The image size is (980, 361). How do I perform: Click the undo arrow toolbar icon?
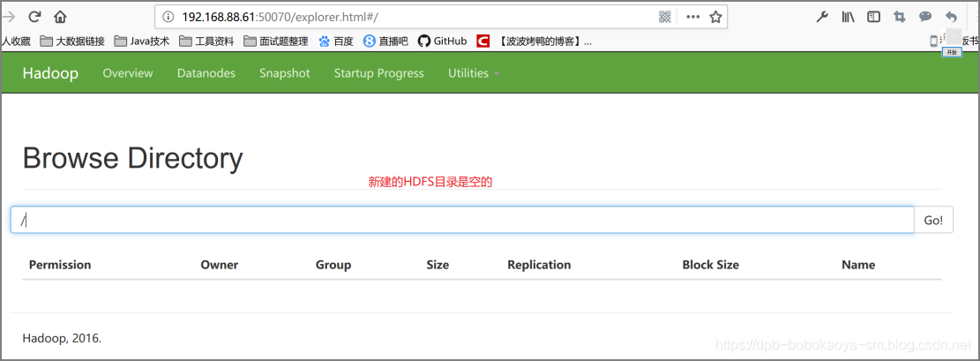951,17
